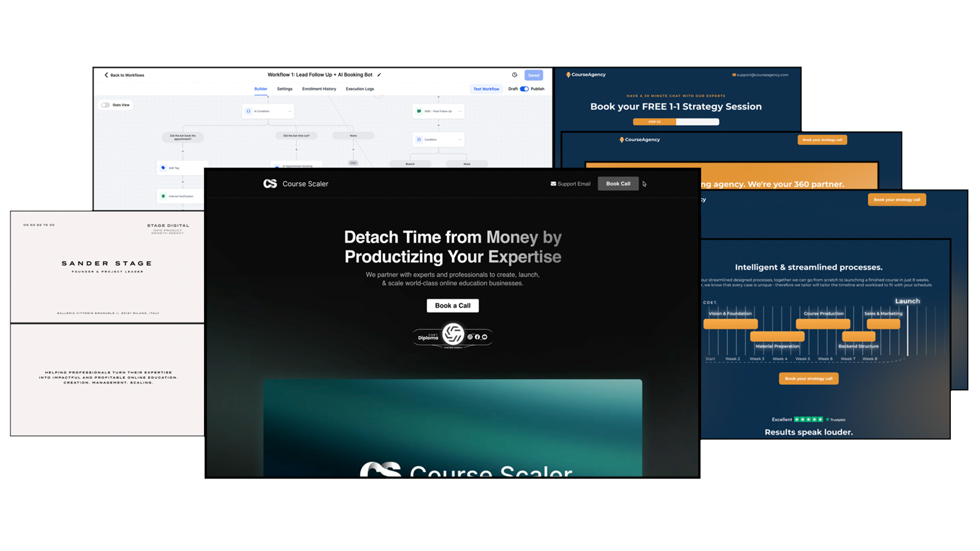
Task: Open the workflow version history clock icon
Action: (514, 75)
